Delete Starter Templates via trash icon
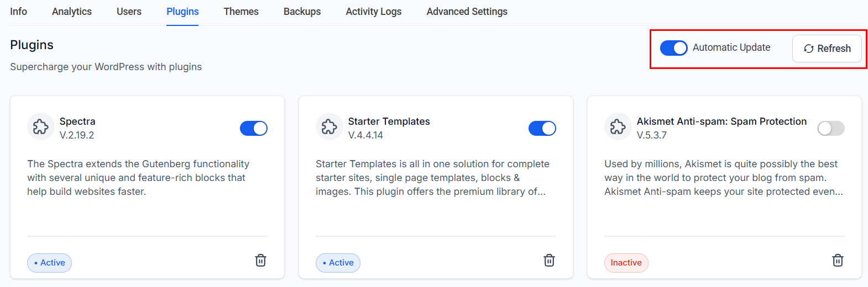The height and width of the screenshot is (287, 868). point(549,261)
